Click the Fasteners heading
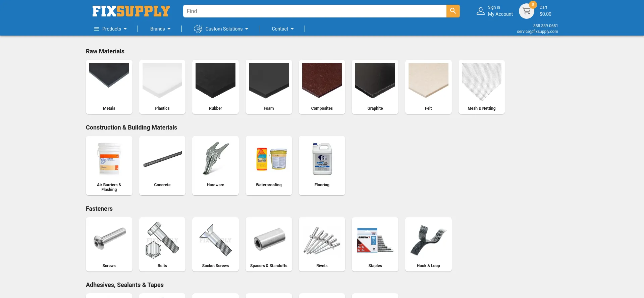Viewport: 644px width, 298px height. click(99, 209)
